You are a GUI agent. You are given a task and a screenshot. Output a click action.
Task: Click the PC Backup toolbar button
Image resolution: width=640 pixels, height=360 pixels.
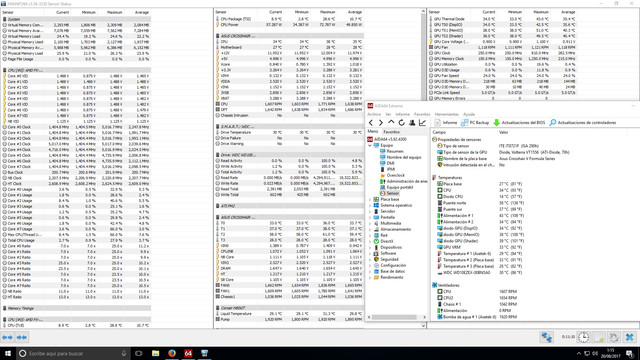475,122
